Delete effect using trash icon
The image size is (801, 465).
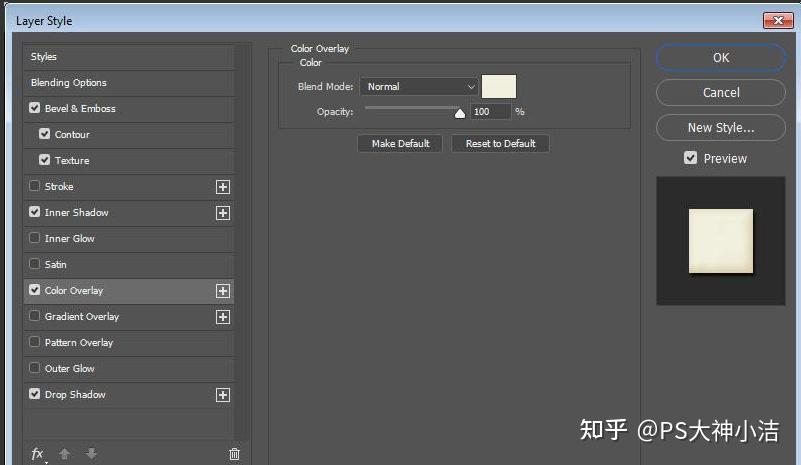(234, 453)
